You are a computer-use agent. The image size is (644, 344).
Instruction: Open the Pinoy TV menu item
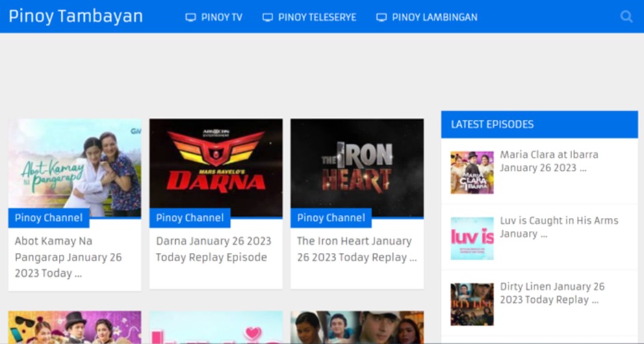click(221, 17)
